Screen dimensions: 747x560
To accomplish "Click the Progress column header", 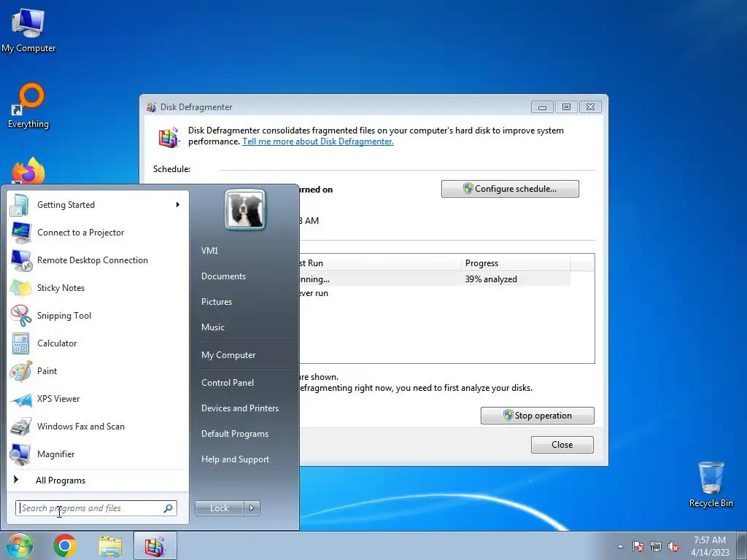I will (516, 262).
